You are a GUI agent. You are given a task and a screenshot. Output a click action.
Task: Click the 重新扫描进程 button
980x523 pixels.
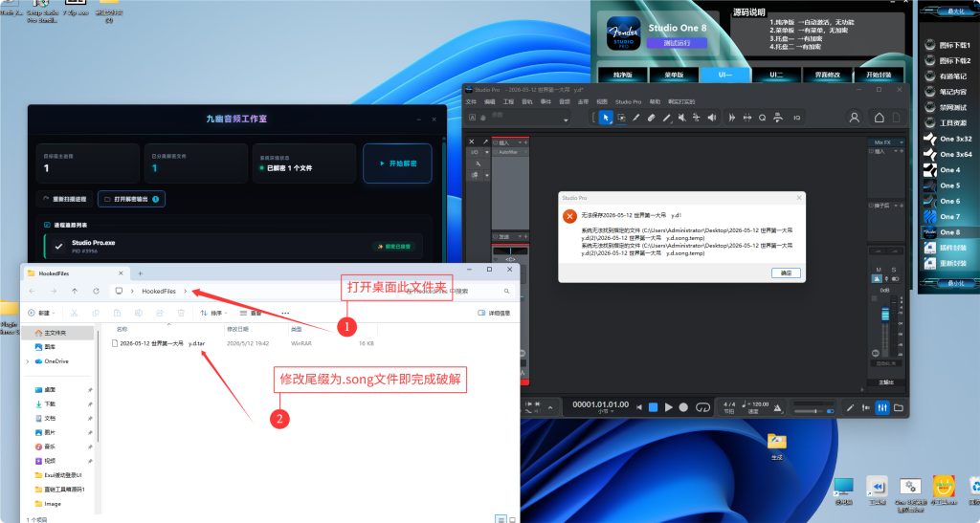64,199
